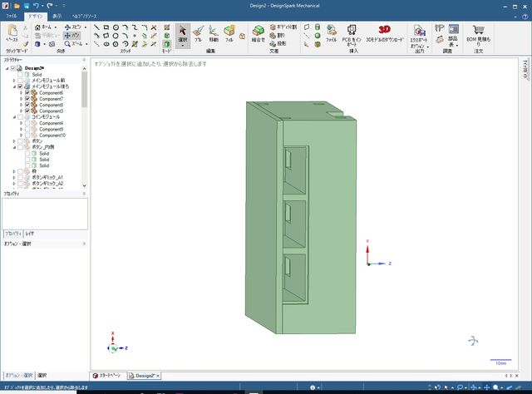This screenshot has width=532, height=394.
Task: Open the ヘルプ/リソース ribbon tab
Action: pyautogui.click(x=85, y=16)
